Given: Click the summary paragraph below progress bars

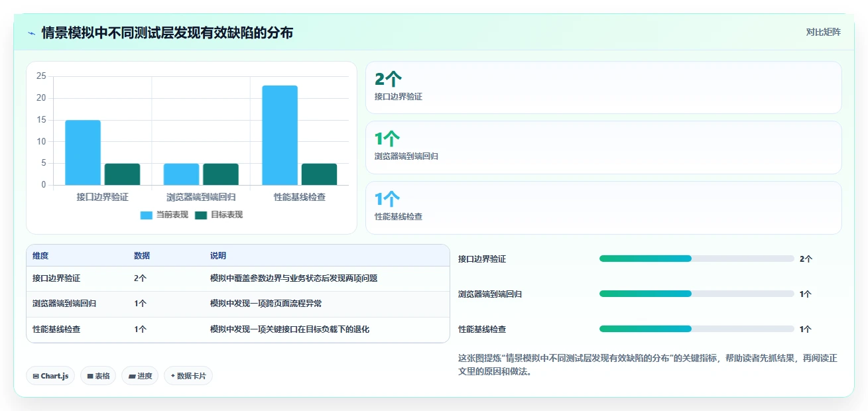Looking at the screenshot, I should [x=648, y=365].
